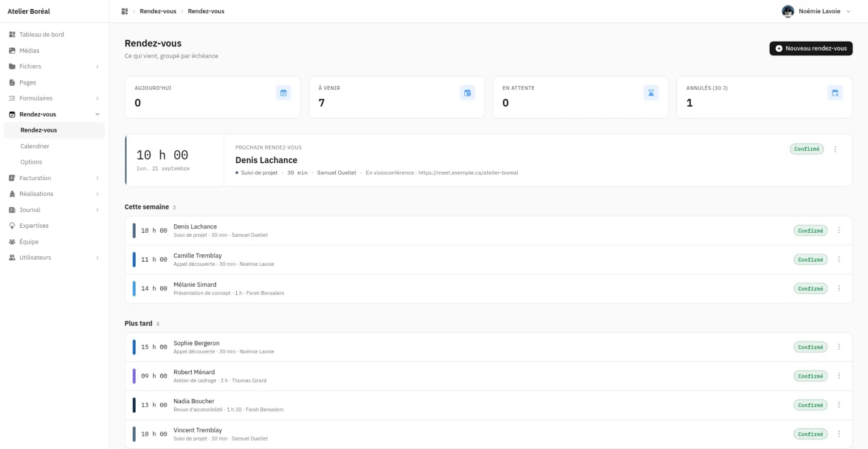
Task: Open the Noémie Lavoie user dropdown
Action: click(x=817, y=11)
